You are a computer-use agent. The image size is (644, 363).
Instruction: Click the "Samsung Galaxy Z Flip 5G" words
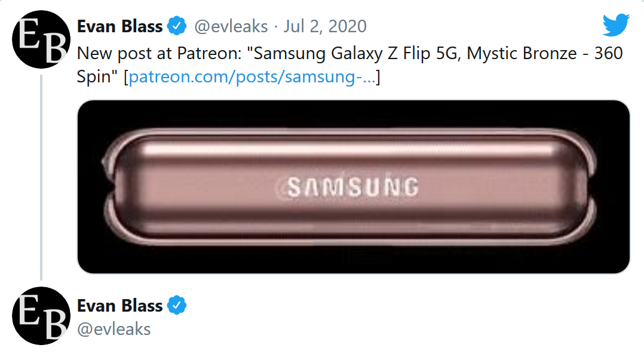click(x=357, y=54)
